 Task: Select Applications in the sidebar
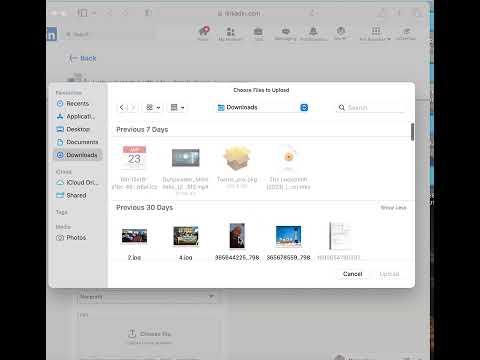pos(76,116)
